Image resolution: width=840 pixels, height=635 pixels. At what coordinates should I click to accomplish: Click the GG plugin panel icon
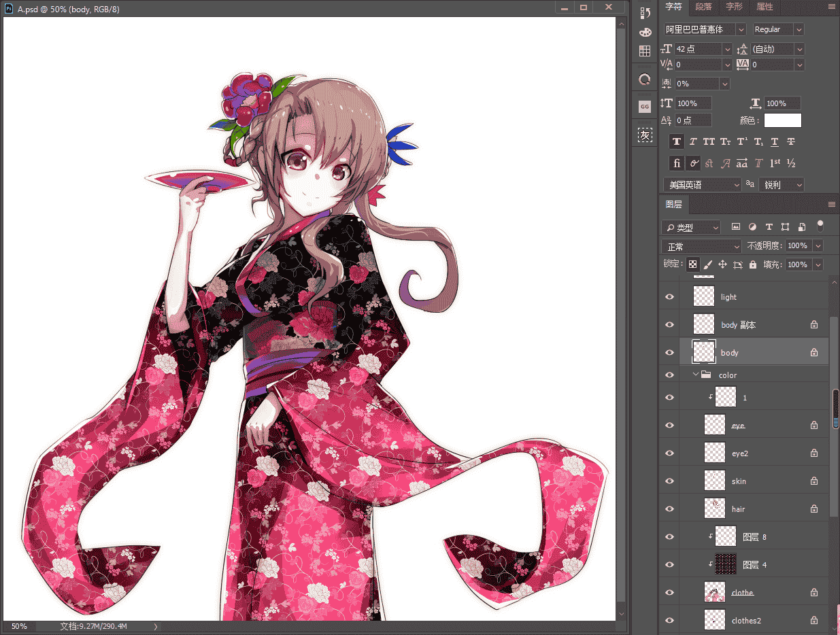tap(645, 106)
